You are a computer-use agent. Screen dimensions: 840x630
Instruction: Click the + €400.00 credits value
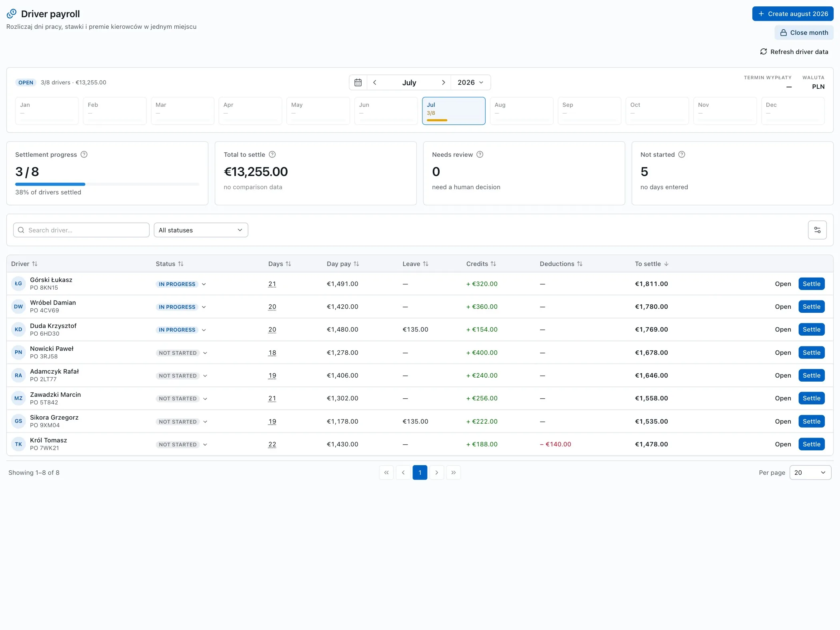pos(482,352)
